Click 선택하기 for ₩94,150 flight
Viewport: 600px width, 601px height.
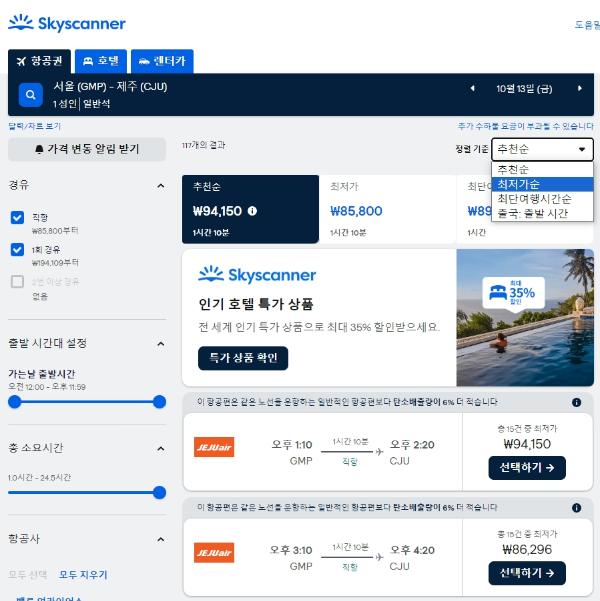tap(527, 468)
